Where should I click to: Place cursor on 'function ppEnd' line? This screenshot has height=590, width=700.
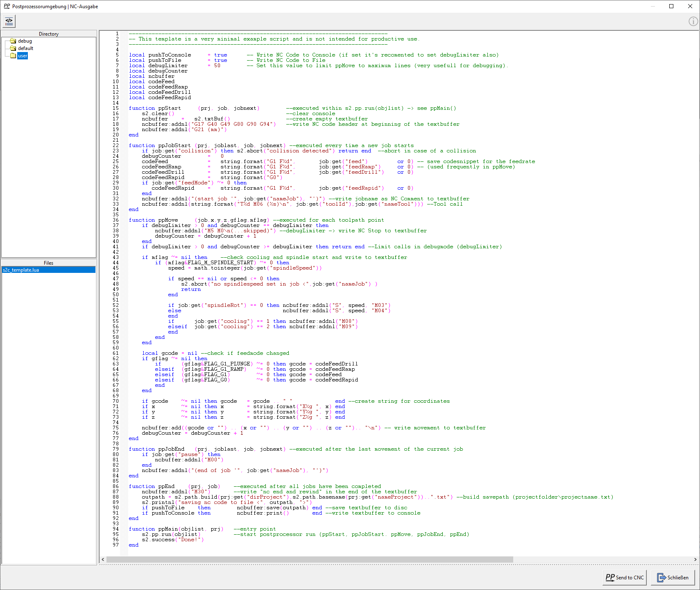[x=255, y=486]
